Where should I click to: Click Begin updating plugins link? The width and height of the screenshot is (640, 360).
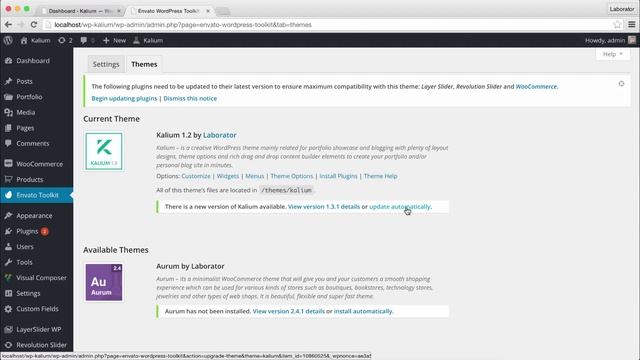(124, 98)
